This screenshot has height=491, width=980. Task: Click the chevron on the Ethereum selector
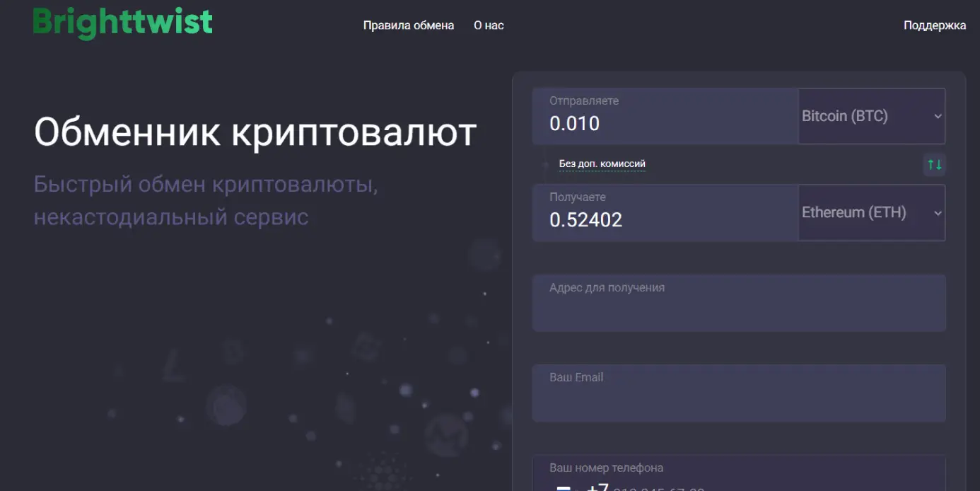[x=938, y=212]
